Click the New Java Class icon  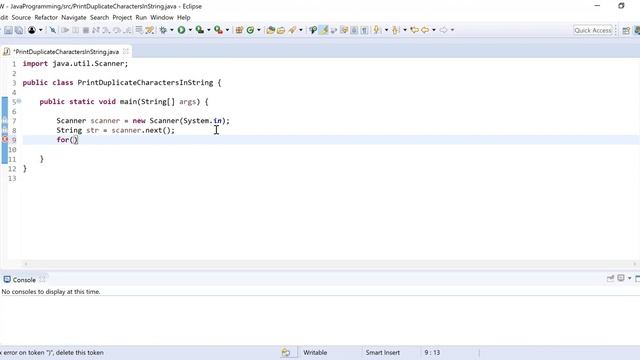point(250,30)
